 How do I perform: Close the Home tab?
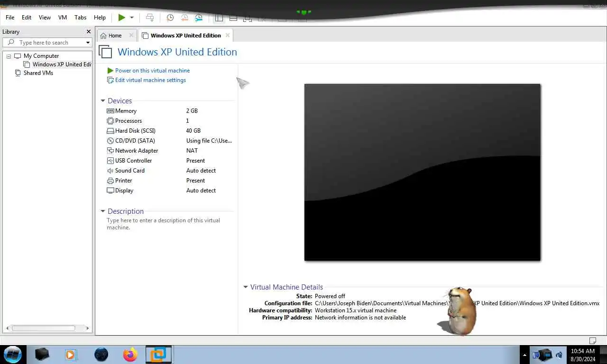131,36
